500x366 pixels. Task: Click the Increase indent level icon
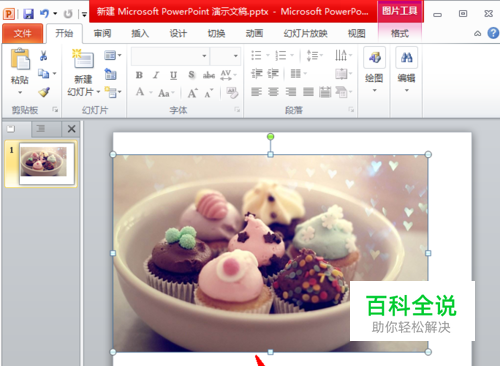(x=273, y=73)
